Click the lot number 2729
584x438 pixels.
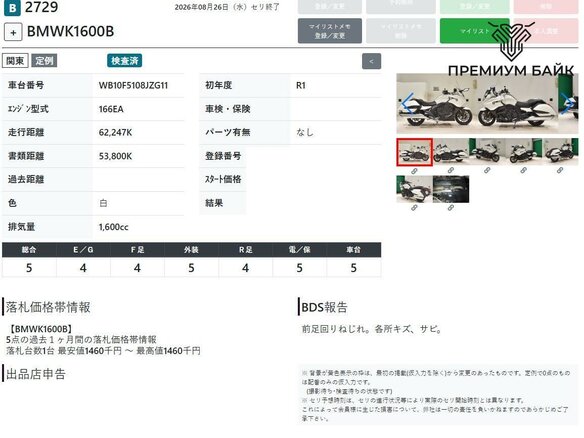pos(41,7)
